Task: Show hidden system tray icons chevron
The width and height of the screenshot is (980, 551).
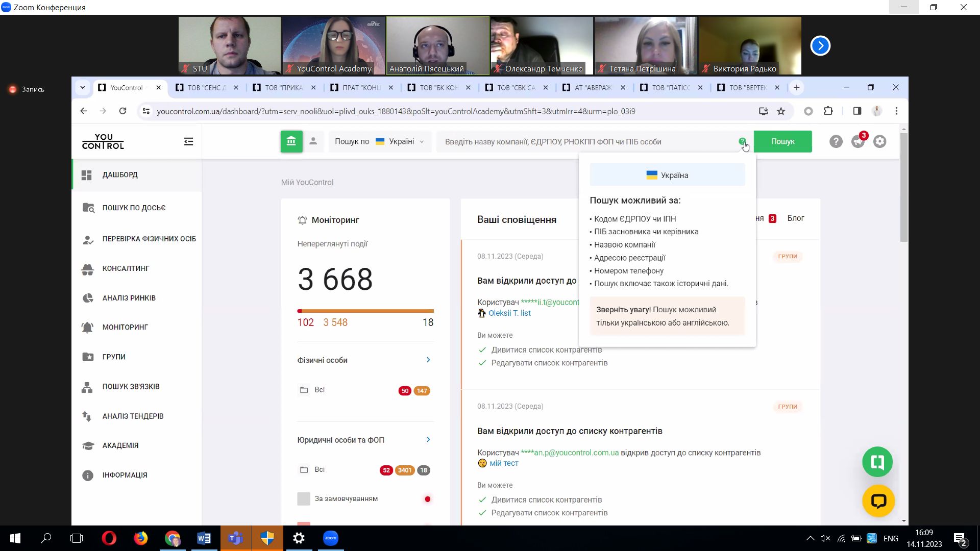Action: 810,538
